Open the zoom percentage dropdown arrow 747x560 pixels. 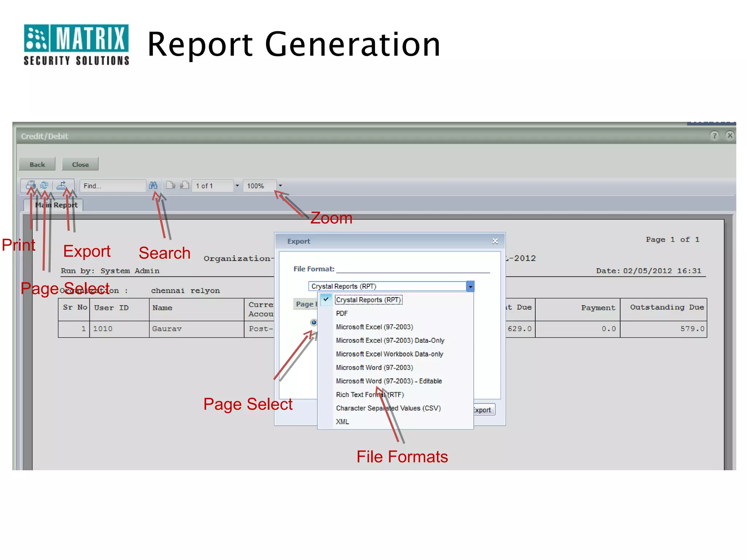pyautogui.click(x=280, y=186)
